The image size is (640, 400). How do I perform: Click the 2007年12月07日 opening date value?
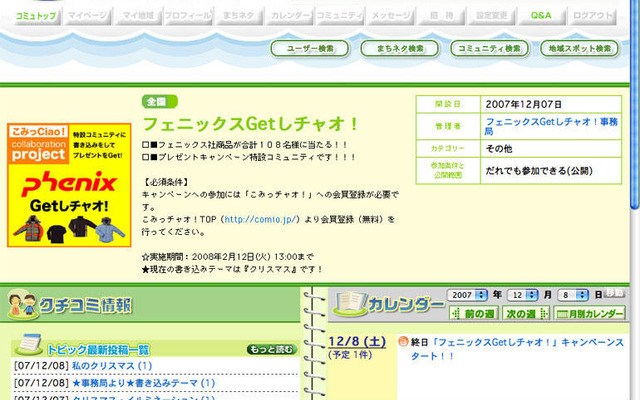coord(524,104)
